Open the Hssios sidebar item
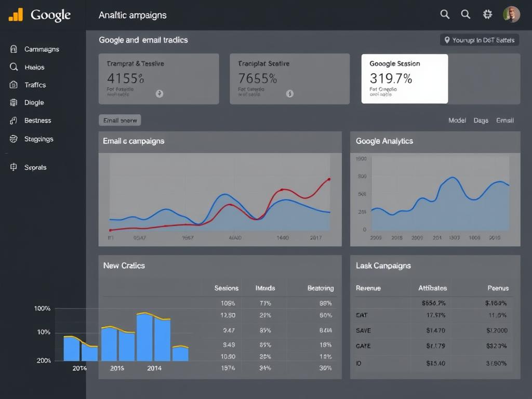The width and height of the screenshot is (532, 399). [34, 67]
